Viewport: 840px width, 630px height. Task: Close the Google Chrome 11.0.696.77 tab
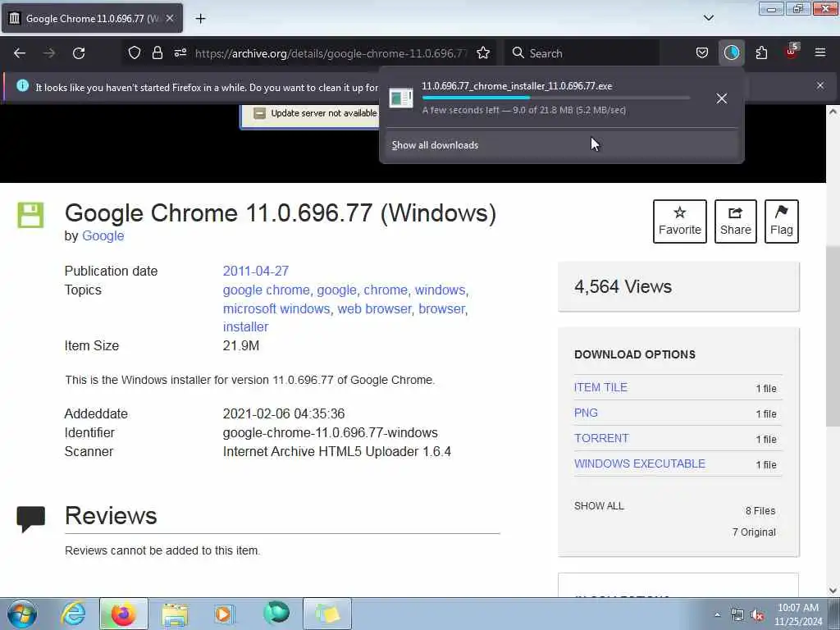click(169, 18)
